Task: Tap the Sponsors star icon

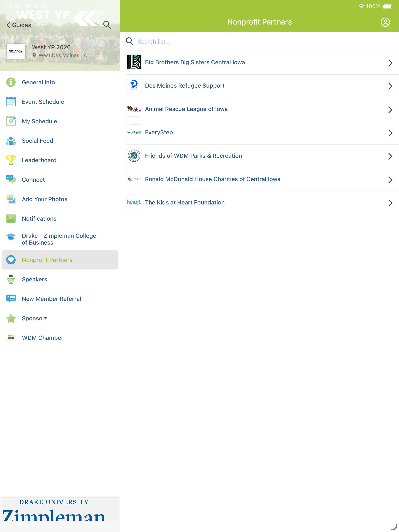Action: coord(11,318)
